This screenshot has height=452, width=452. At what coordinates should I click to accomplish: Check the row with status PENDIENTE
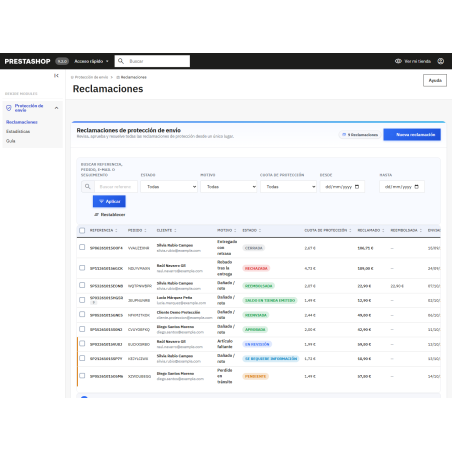tap(82, 375)
